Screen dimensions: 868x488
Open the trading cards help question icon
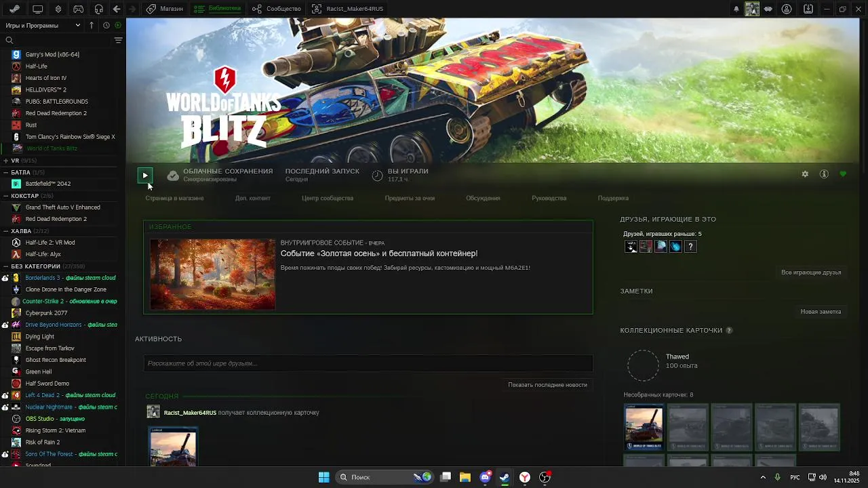point(729,330)
